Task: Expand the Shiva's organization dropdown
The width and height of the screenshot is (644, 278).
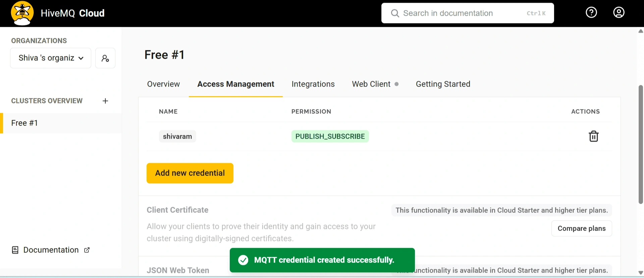Action: coord(51,58)
